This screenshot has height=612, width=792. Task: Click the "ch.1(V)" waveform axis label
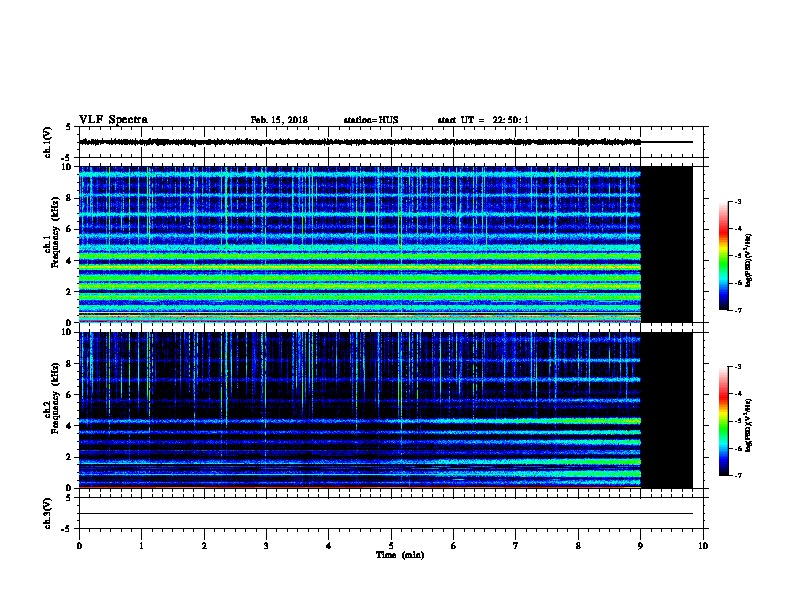tap(47, 142)
